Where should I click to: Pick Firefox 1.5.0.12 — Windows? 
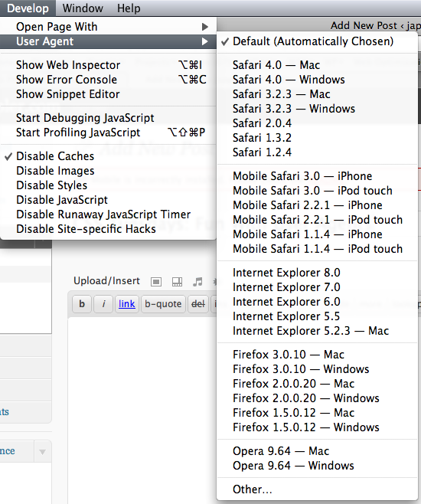click(317, 427)
